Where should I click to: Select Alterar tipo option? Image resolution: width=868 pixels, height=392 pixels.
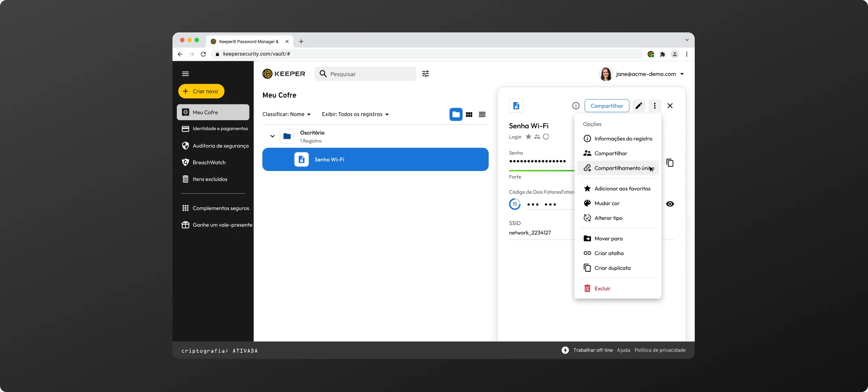[x=618, y=218]
